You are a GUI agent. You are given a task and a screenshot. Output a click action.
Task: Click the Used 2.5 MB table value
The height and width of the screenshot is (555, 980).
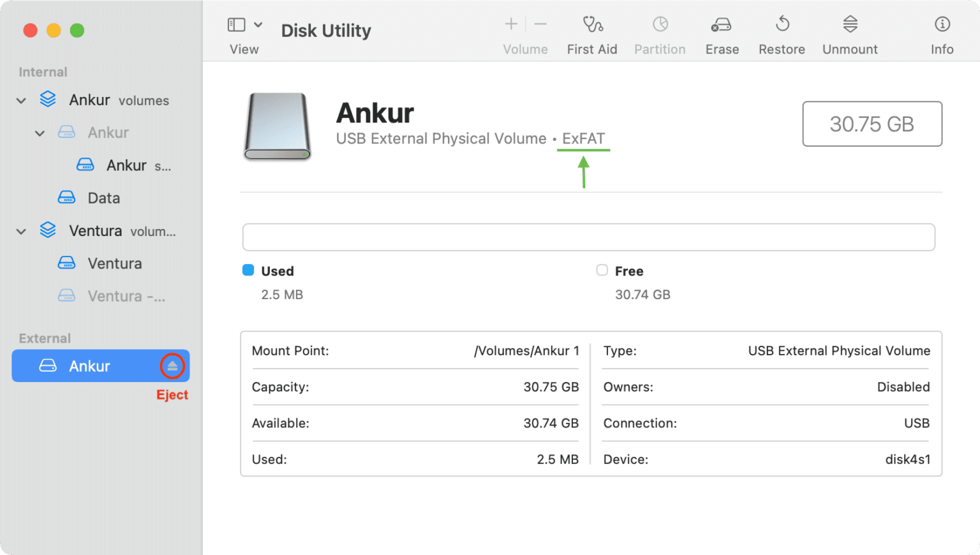558,459
